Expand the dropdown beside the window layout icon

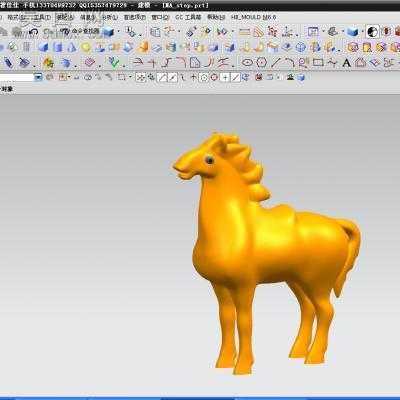[323, 32]
